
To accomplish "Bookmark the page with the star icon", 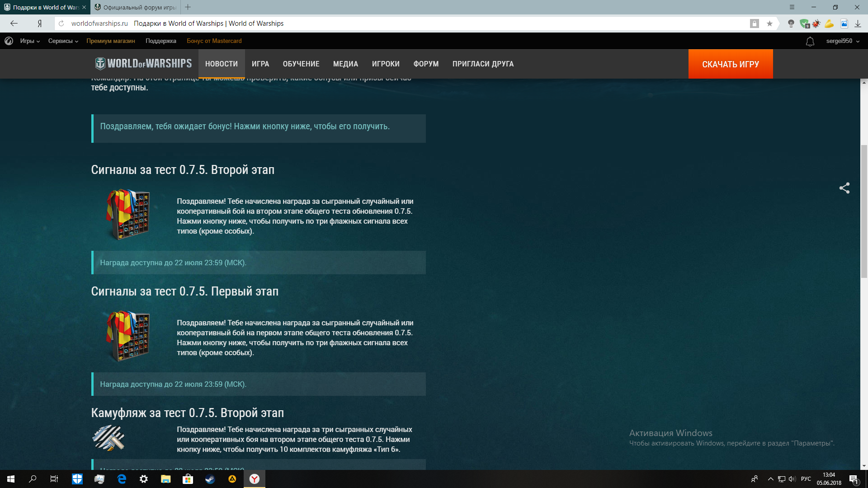I will coord(769,23).
